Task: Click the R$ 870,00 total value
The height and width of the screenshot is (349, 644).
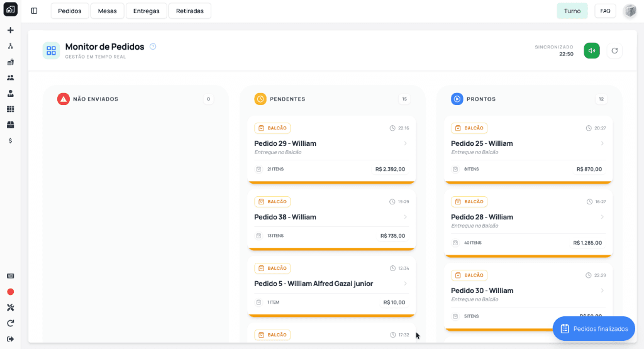Action: 589,169
